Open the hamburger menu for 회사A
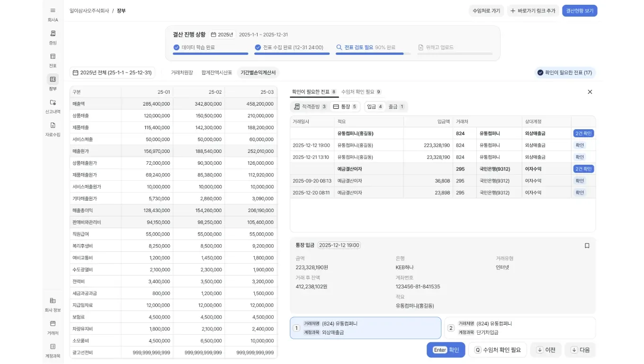 [53, 10]
